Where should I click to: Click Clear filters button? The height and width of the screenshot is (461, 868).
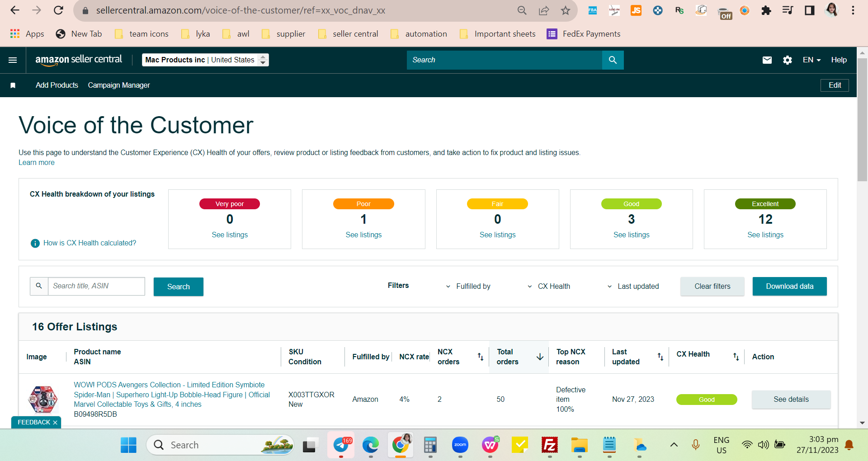pos(712,287)
